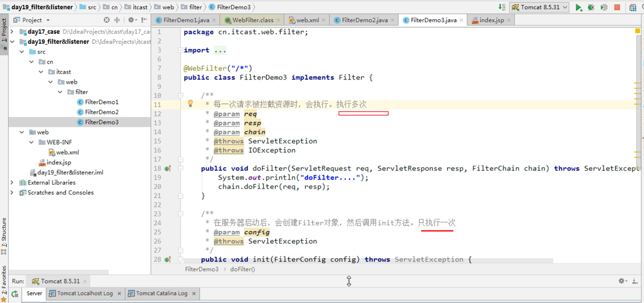The width and height of the screenshot is (644, 303).
Task: Click the Debug bug icon
Action: [x=591, y=7]
